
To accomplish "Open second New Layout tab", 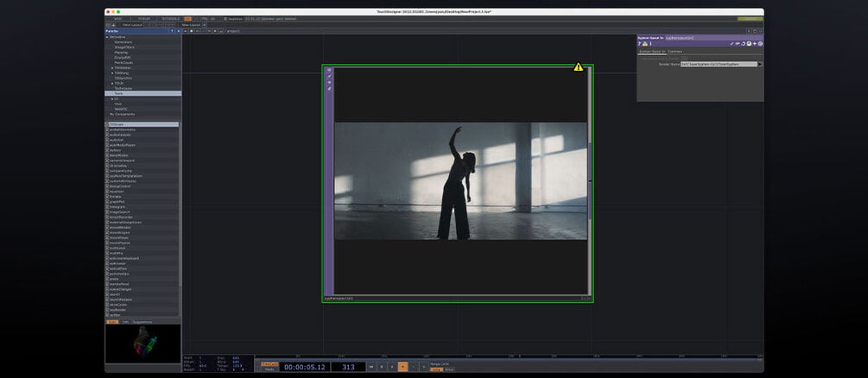I will [x=191, y=25].
